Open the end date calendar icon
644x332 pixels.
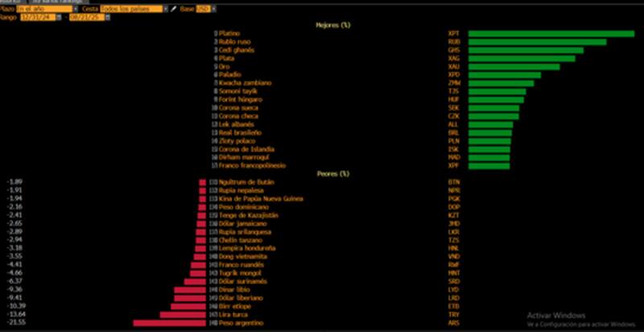108,17
